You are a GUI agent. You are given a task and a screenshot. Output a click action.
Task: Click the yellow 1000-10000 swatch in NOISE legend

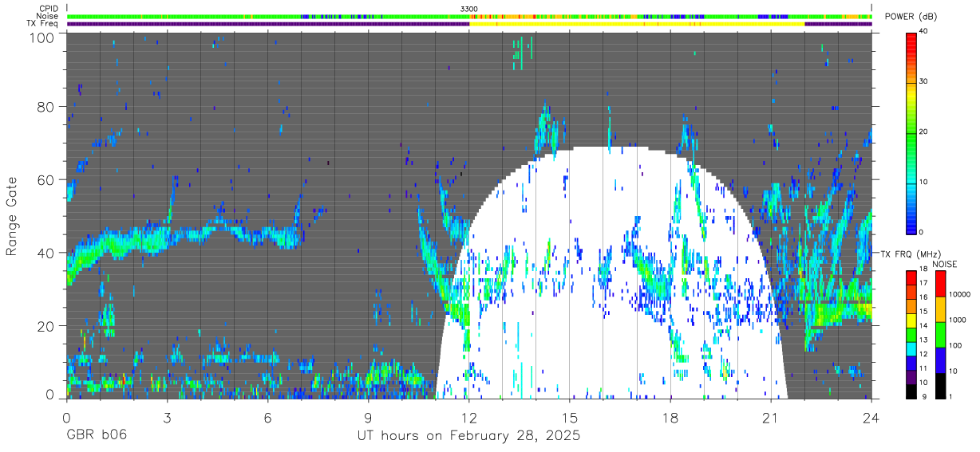click(x=940, y=309)
